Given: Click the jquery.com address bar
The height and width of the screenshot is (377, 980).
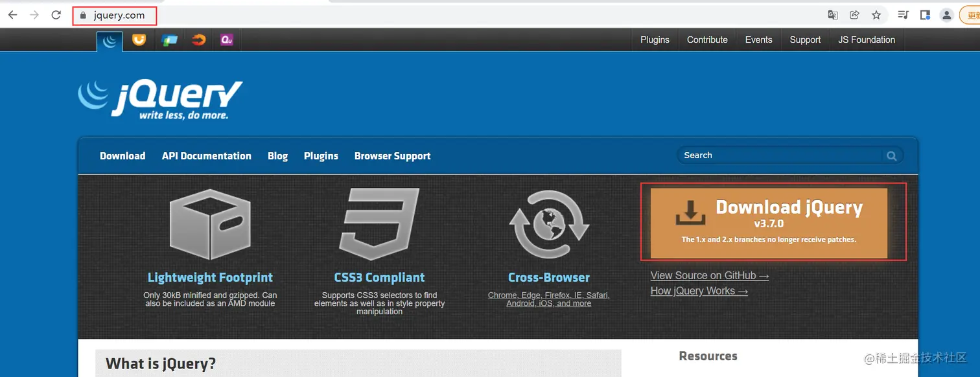Looking at the screenshot, I should pos(447,16).
